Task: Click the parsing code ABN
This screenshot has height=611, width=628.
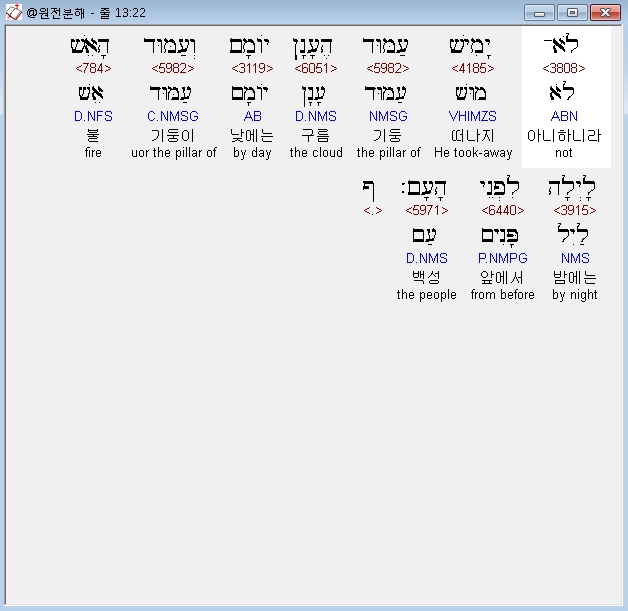Action: coord(564,117)
